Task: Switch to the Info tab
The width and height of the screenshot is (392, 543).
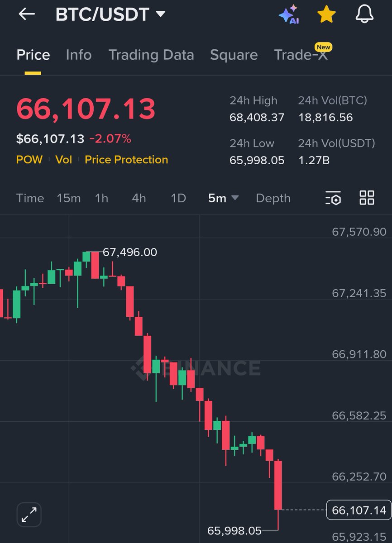Action: coord(79,55)
